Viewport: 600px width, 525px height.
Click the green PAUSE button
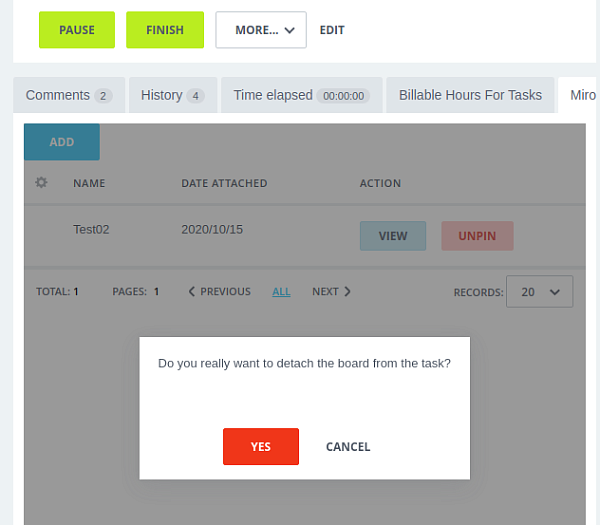click(77, 30)
